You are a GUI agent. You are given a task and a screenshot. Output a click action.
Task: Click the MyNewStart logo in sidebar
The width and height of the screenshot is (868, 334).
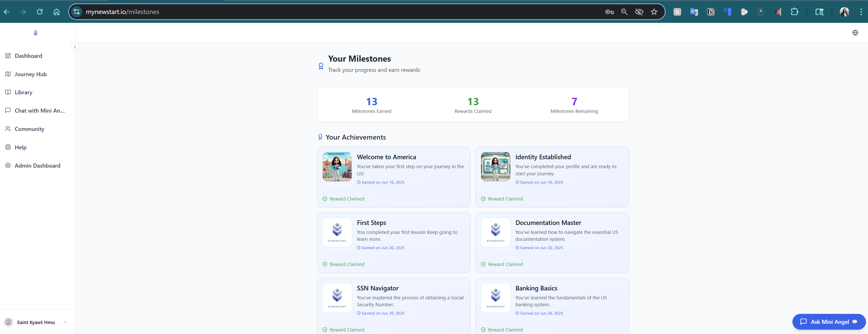click(x=36, y=33)
